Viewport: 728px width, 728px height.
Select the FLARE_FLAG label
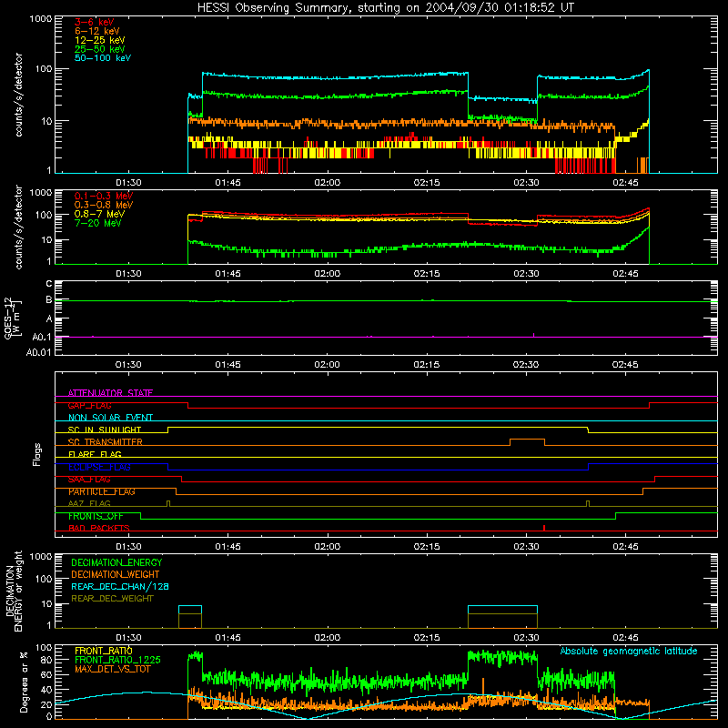point(95,454)
